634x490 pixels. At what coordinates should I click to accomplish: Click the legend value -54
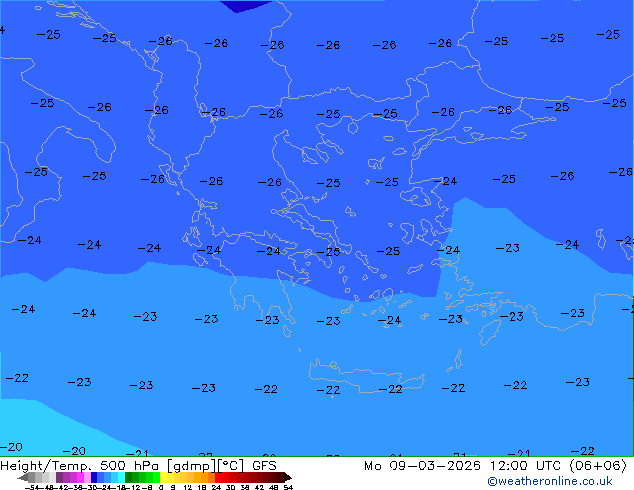pos(32,487)
